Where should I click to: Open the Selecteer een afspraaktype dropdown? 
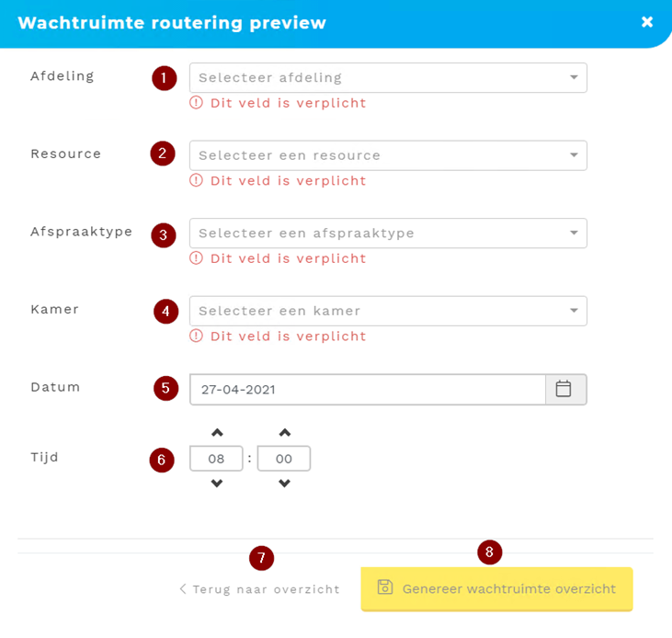[x=377, y=234]
